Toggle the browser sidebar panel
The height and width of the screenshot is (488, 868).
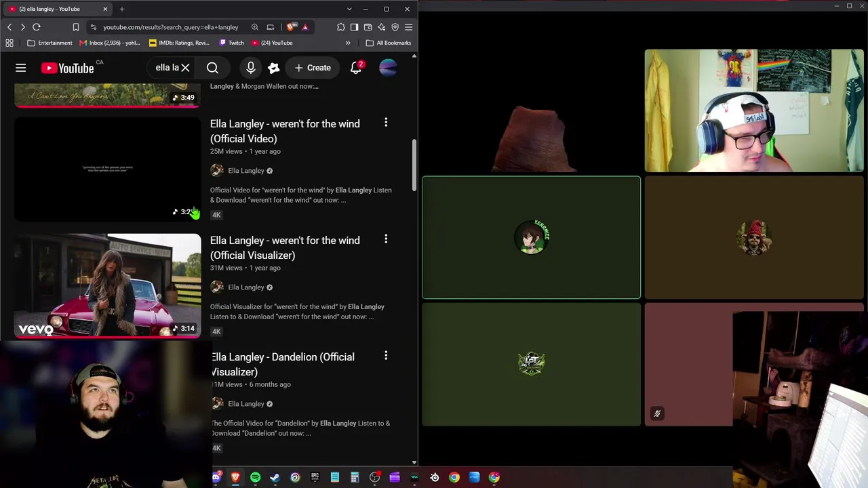(x=354, y=27)
